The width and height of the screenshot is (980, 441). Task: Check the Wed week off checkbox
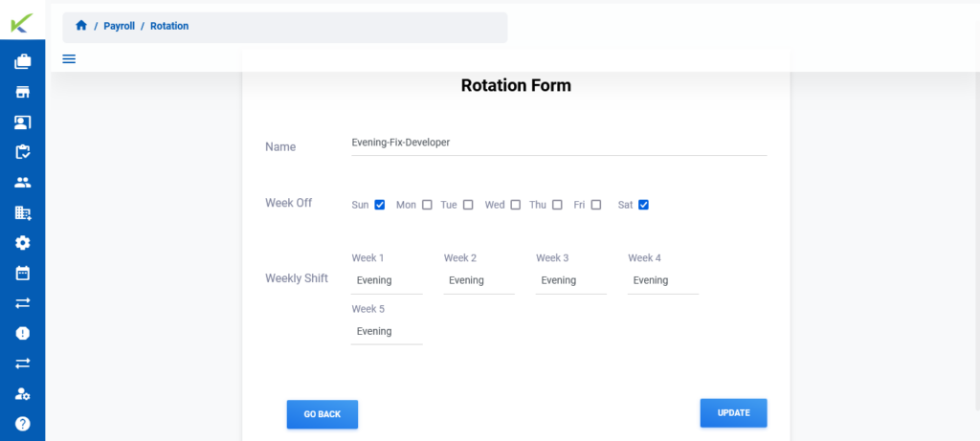coord(515,205)
